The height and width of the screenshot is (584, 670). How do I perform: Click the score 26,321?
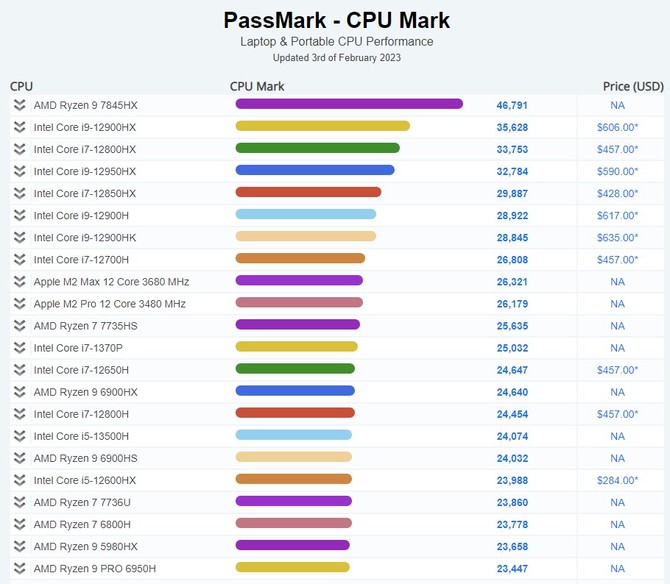pyautogui.click(x=512, y=282)
